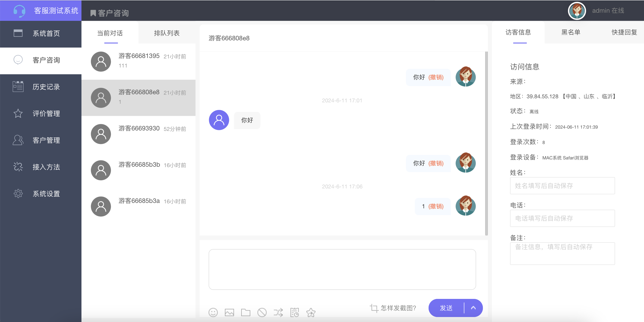Select visitor 游客66693930 from conversation list
The height and width of the screenshot is (322, 644).
pyautogui.click(x=139, y=134)
